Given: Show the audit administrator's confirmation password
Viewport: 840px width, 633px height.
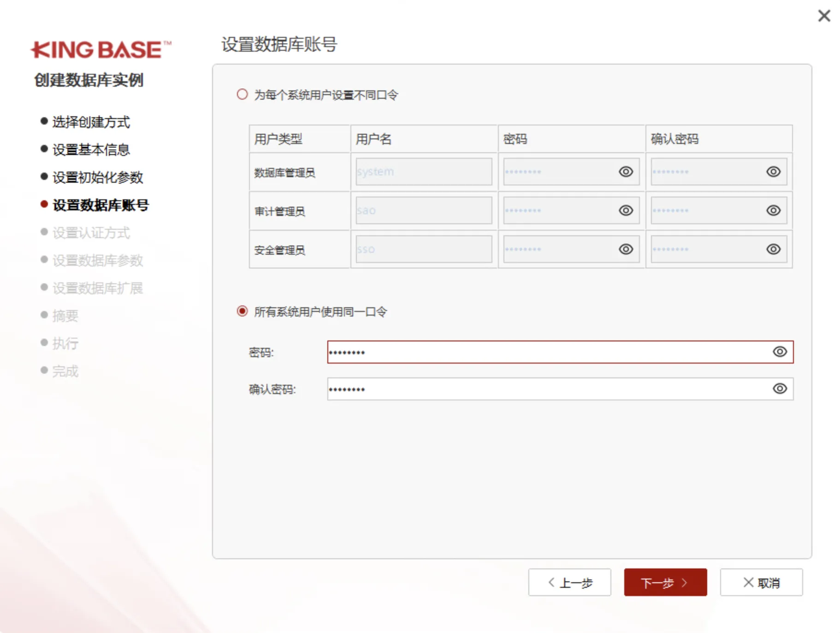Looking at the screenshot, I should tap(773, 210).
